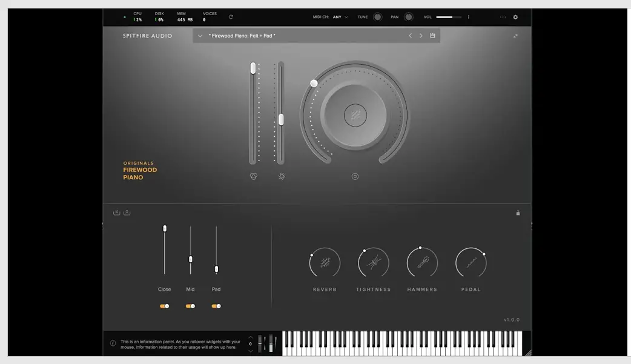Screen dimensions: 631x364
Task: Toggle the Pad signal off
Action: 216,306
